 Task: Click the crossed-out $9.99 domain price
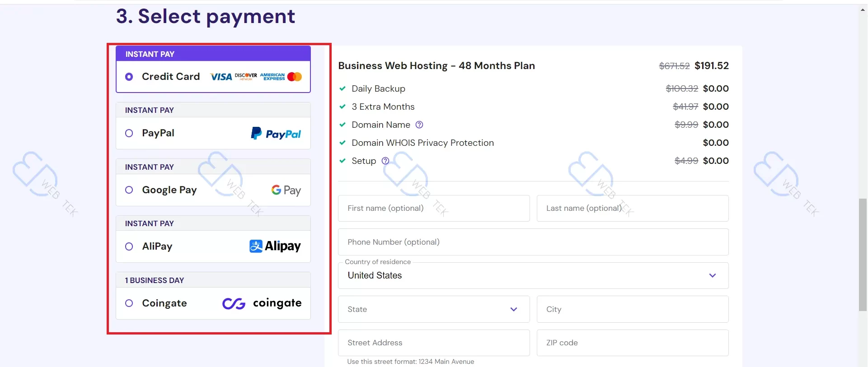(686, 125)
